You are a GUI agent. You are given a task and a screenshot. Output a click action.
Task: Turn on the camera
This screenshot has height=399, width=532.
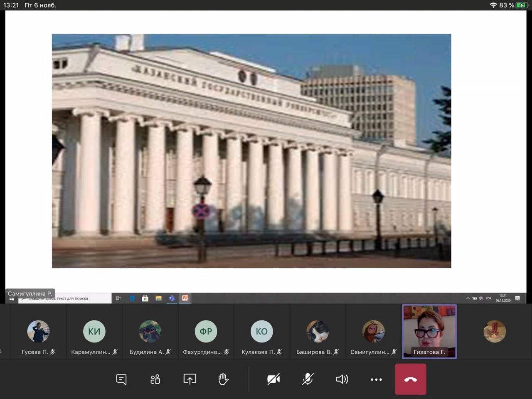click(x=273, y=379)
